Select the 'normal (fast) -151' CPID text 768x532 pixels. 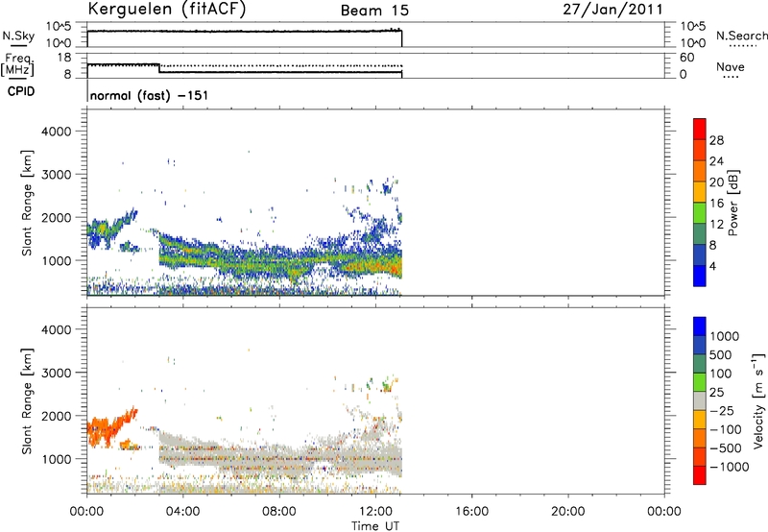[149, 95]
